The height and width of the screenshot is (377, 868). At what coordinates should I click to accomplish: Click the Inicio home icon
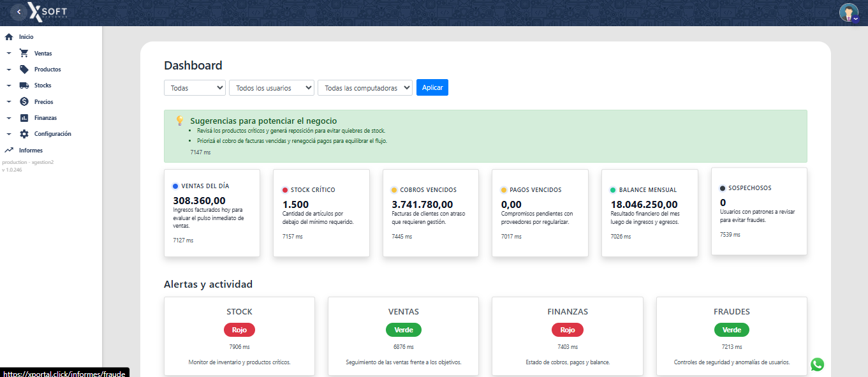point(9,37)
